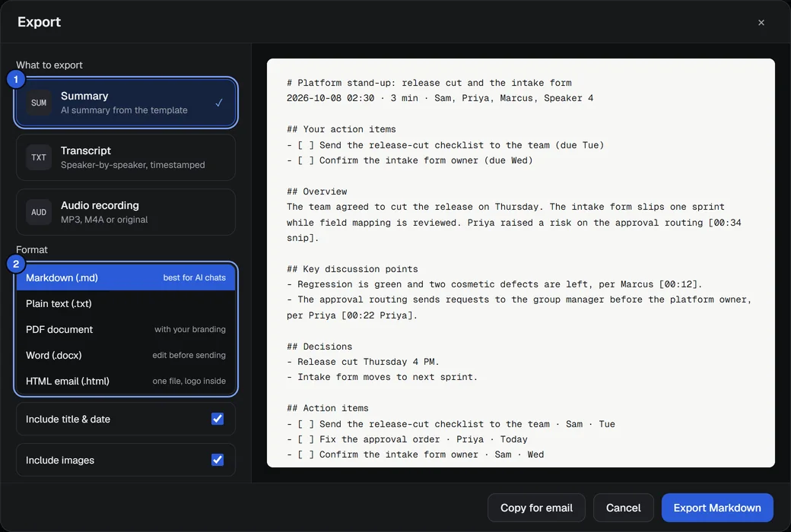The height and width of the screenshot is (532, 791).
Task: Click the '## Decisions' heading in preview
Action: click(x=319, y=347)
